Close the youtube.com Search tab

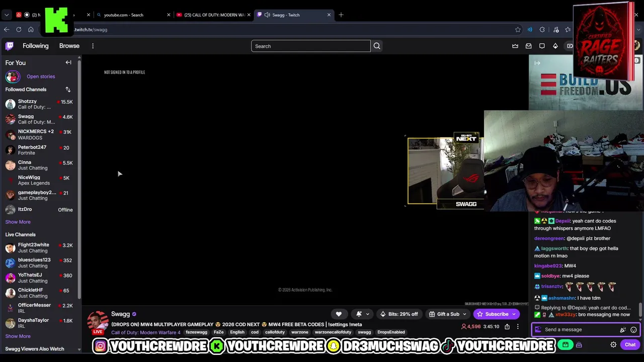(x=169, y=15)
